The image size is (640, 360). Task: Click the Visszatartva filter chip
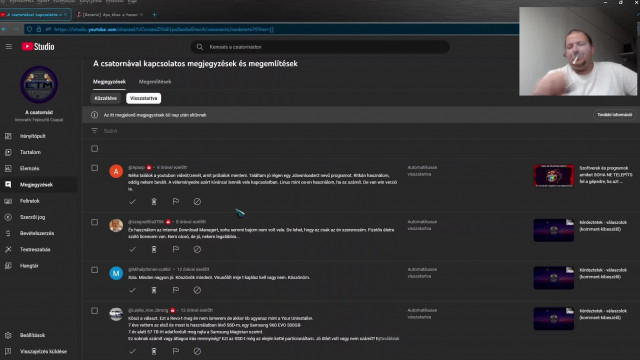click(x=143, y=98)
